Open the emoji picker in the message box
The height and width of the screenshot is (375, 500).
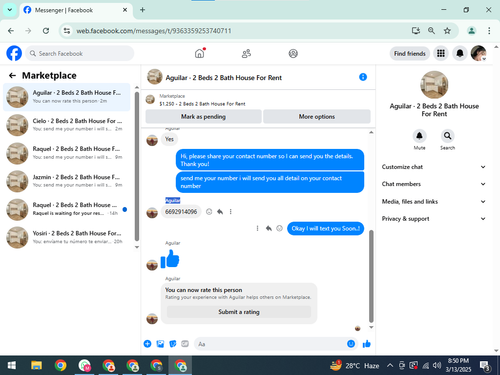pyautogui.click(x=351, y=344)
